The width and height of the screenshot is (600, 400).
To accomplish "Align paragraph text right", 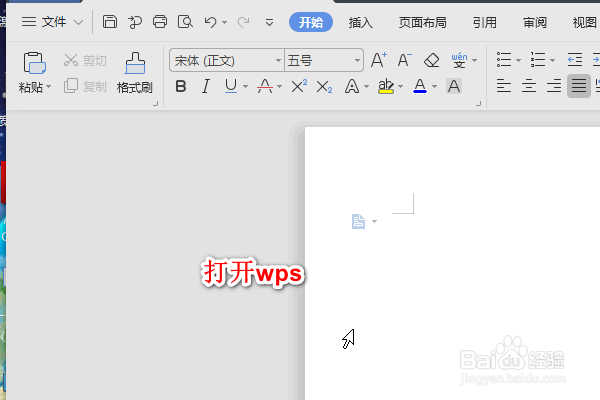I will (554, 86).
